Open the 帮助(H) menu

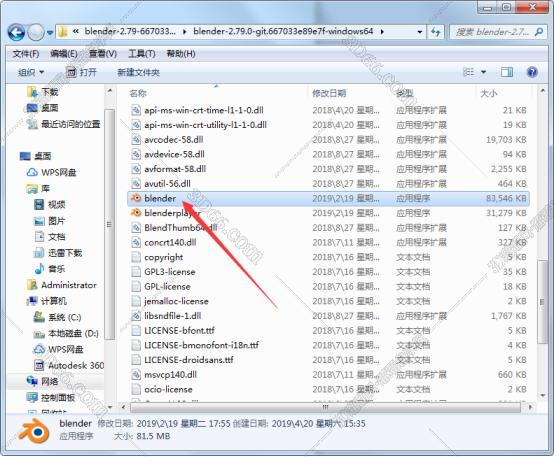[181, 54]
